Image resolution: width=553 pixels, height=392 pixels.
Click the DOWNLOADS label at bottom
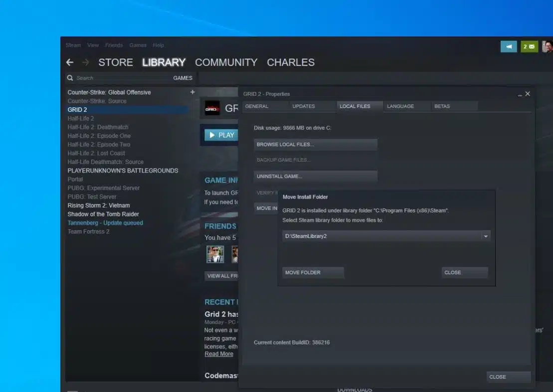click(355, 390)
